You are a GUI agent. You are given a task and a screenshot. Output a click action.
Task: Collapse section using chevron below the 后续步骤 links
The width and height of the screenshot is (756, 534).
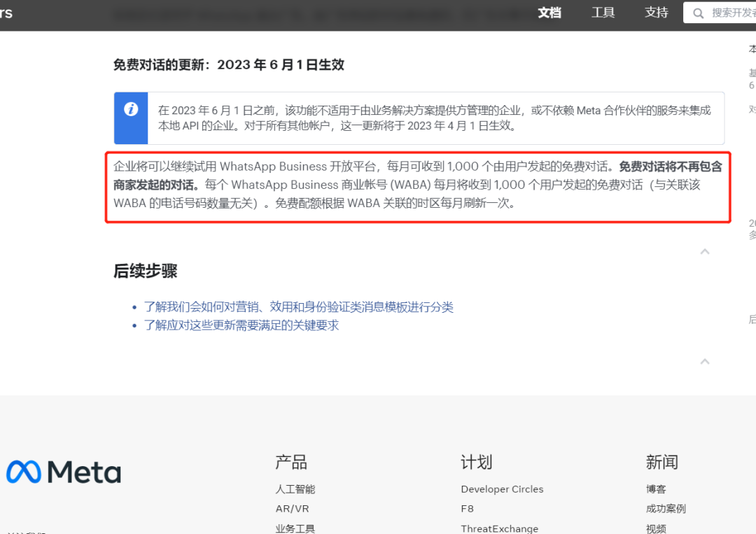(x=704, y=361)
